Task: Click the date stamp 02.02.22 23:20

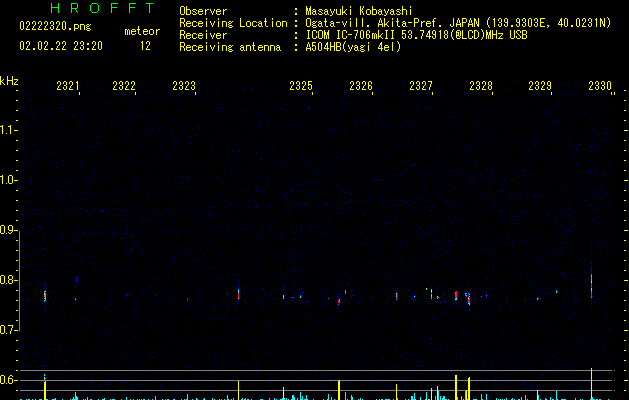Action: pyautogui.click(x=61, y=46)
